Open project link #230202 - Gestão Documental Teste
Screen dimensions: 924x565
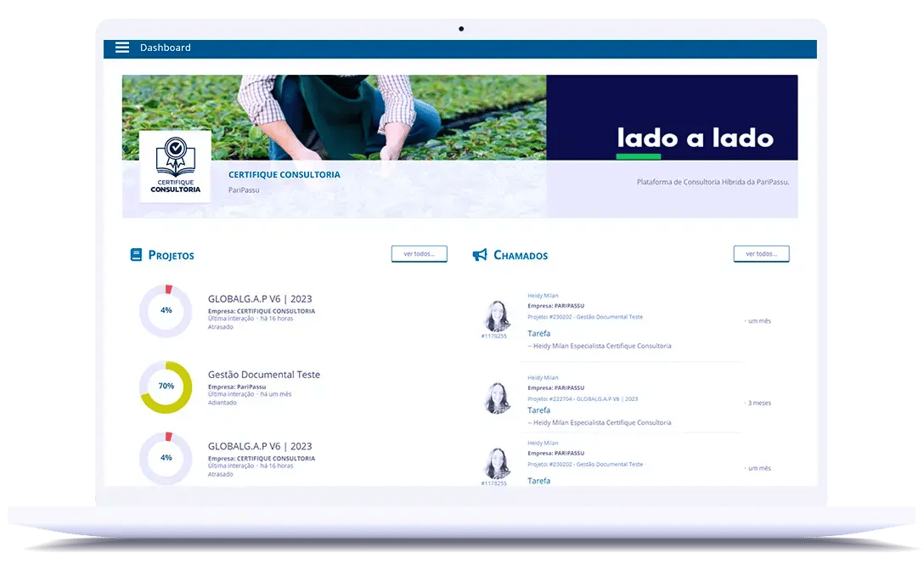tap(585, 317)
